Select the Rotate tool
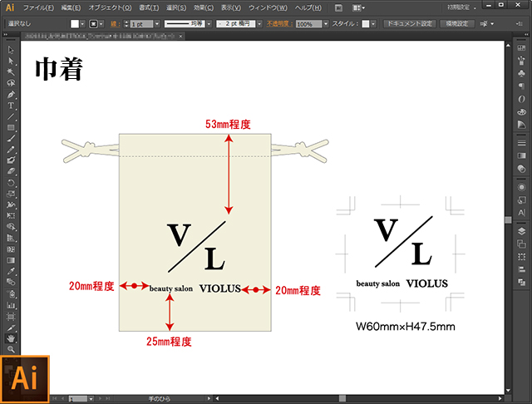Screen dimensions: 532x404 [x=11, y=183]
